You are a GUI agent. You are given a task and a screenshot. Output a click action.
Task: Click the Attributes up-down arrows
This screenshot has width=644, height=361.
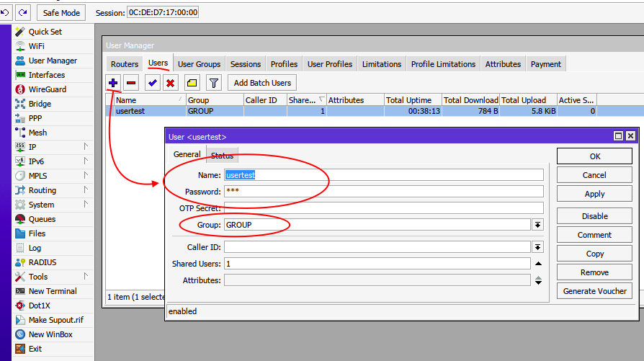coord(538,280)
